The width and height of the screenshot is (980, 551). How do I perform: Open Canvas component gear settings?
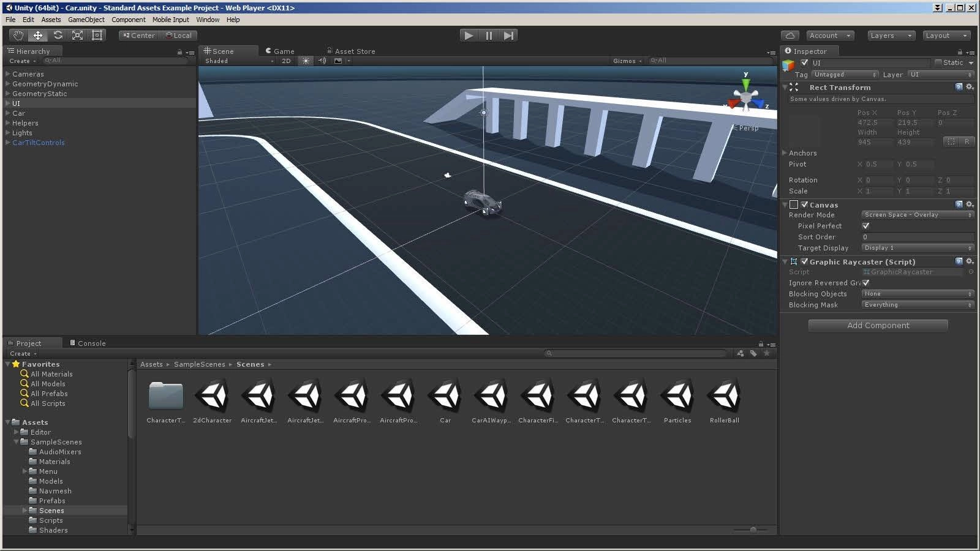[x=970, y=204]
